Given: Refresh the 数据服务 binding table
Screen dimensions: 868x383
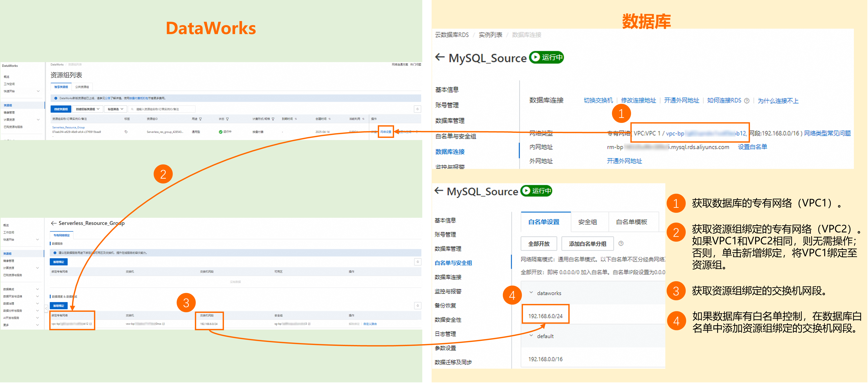Looking at the screenshot, I should (x=418, y=262).
